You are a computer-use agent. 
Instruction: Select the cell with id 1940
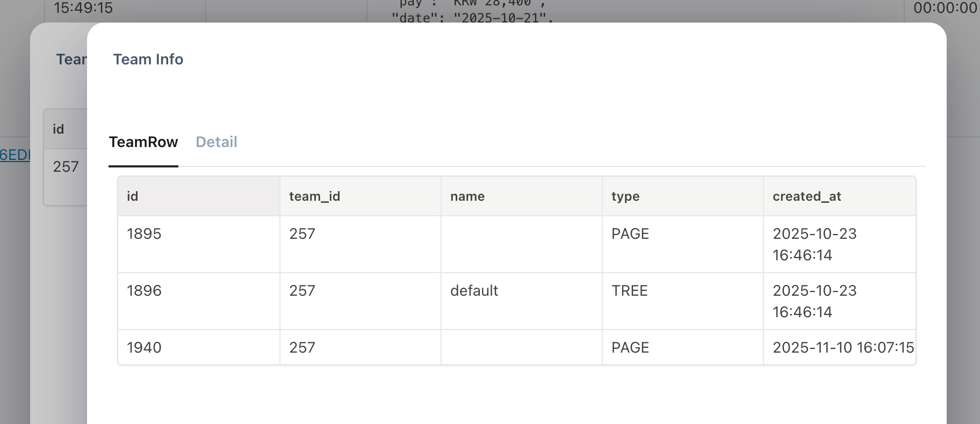(x=199, y=347)
